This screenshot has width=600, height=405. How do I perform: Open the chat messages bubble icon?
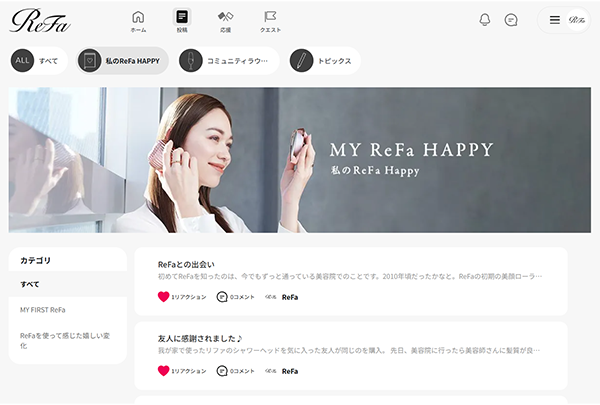point(511,20)
